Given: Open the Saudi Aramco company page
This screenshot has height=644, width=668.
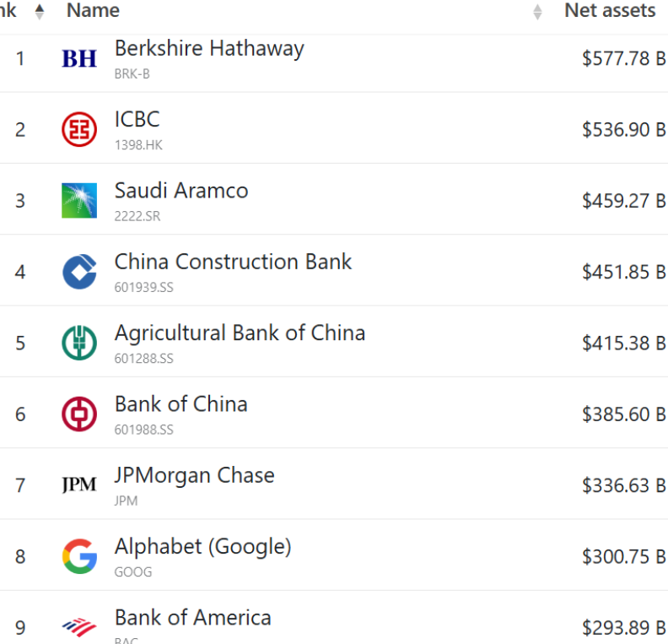Looking at the screenshot, I should 181,191.
